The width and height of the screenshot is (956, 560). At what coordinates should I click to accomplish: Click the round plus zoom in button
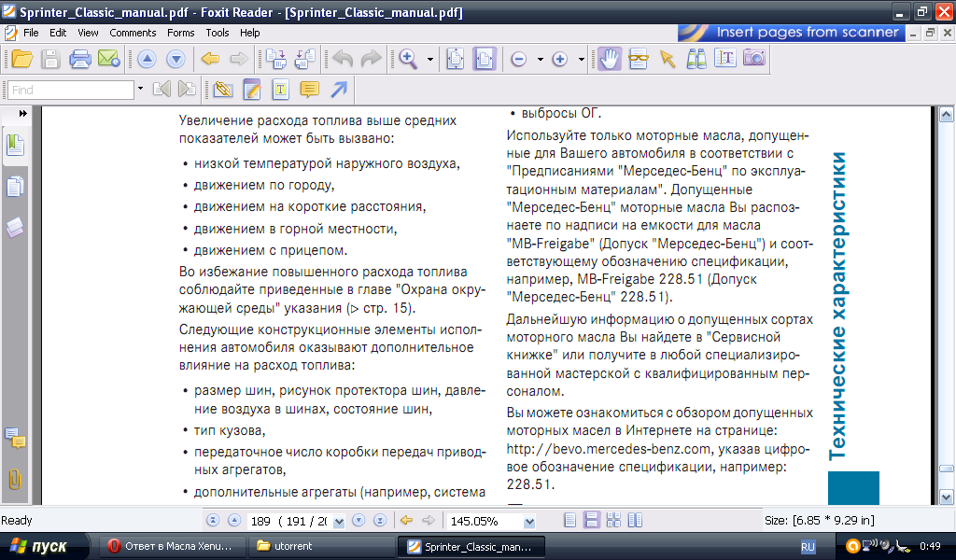[x=560, y=59]
